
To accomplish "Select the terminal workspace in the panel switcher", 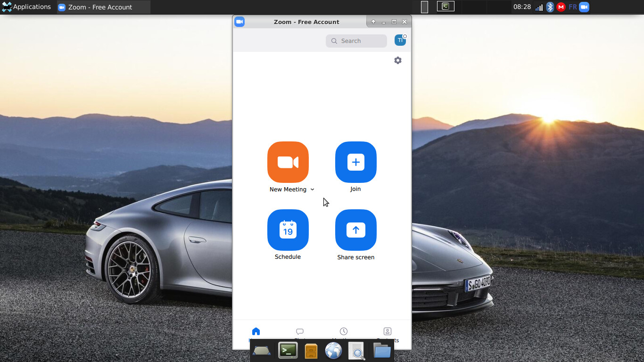I will pyautogui.click(x=446, y=7).
